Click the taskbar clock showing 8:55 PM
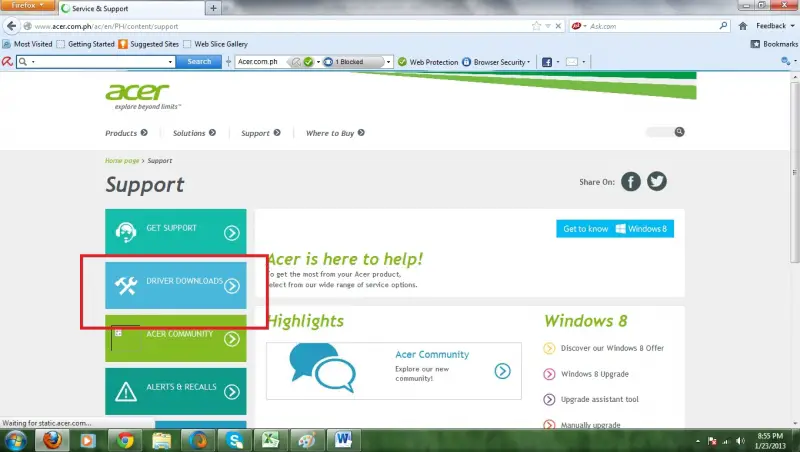Screen dimensions: 800x452 point(770,441)
